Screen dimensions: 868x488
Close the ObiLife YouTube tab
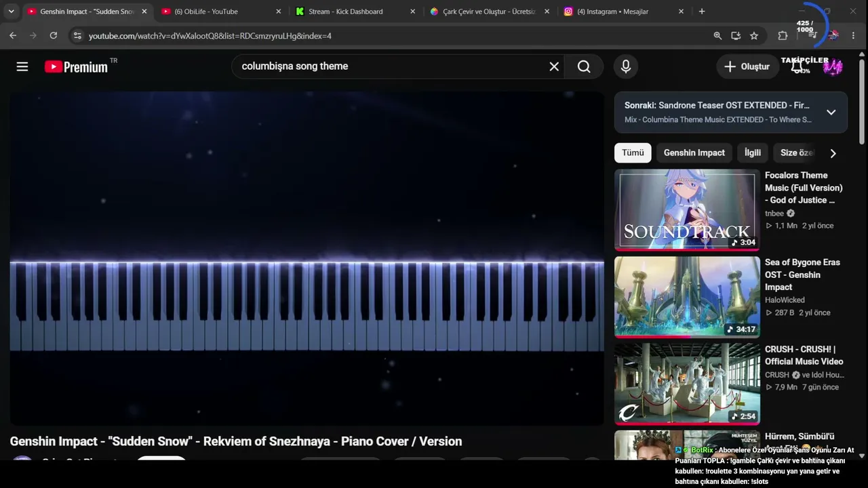(278, 12)
